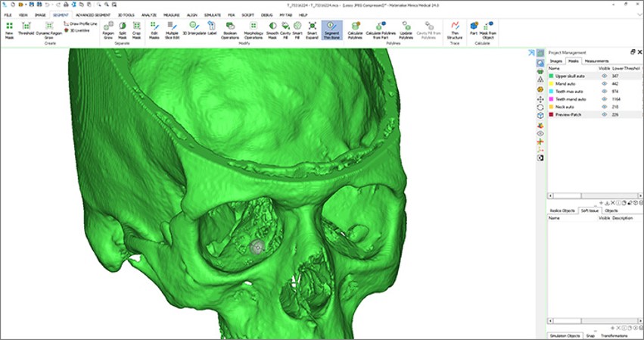Use the Smart Fill tool
The height and width of the screenshot is (340, 644).
(297, 30)
